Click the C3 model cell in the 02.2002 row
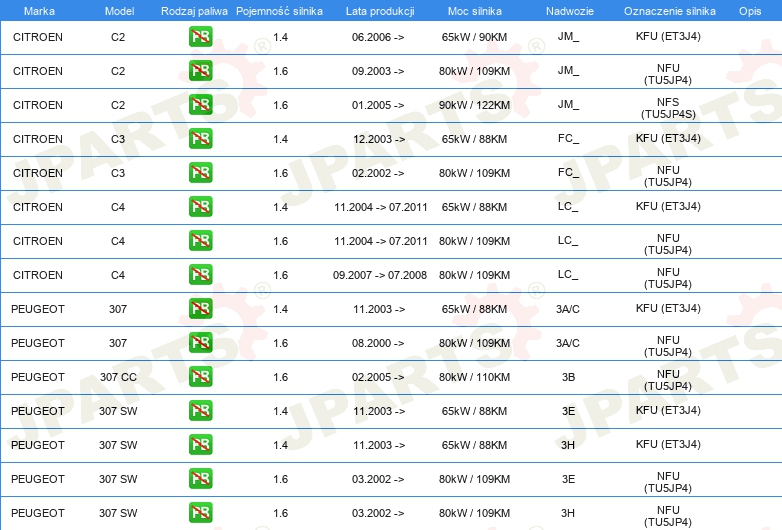Image resolution: width=782 pixels, height=530 pixels. pos(118,173)
